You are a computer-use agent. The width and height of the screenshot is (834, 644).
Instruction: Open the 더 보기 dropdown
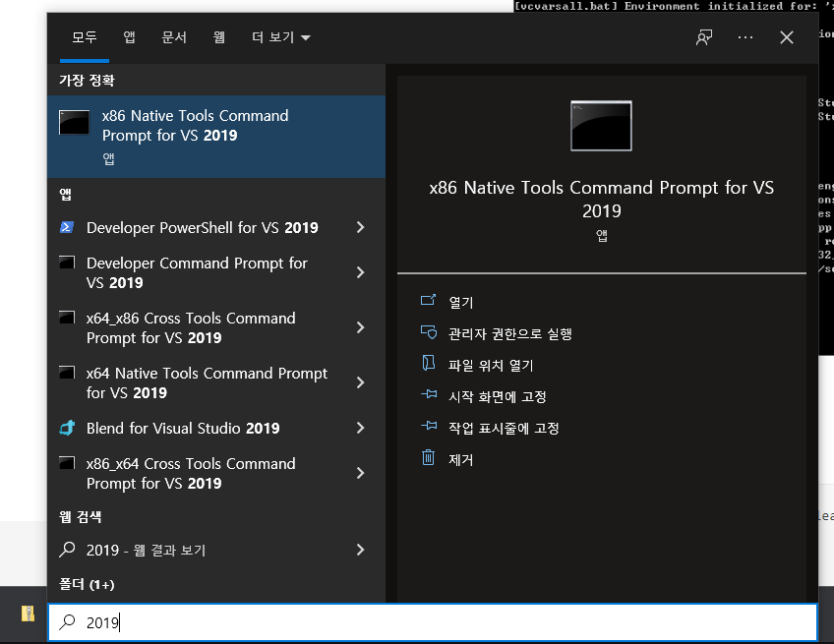point(281,37)
